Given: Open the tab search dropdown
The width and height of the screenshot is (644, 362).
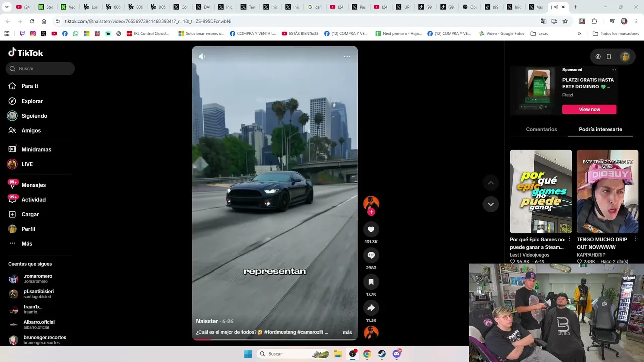Looking at the screenshot, I should 7,7.
